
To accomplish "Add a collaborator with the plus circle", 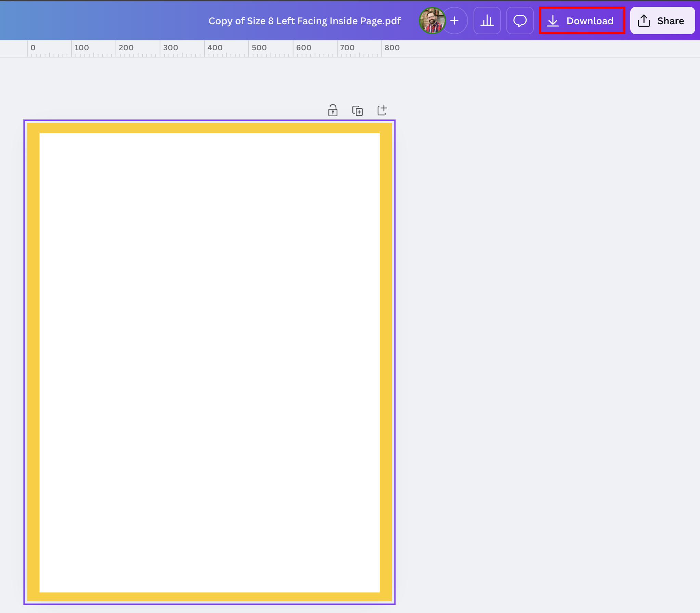I will click(455, 21).
